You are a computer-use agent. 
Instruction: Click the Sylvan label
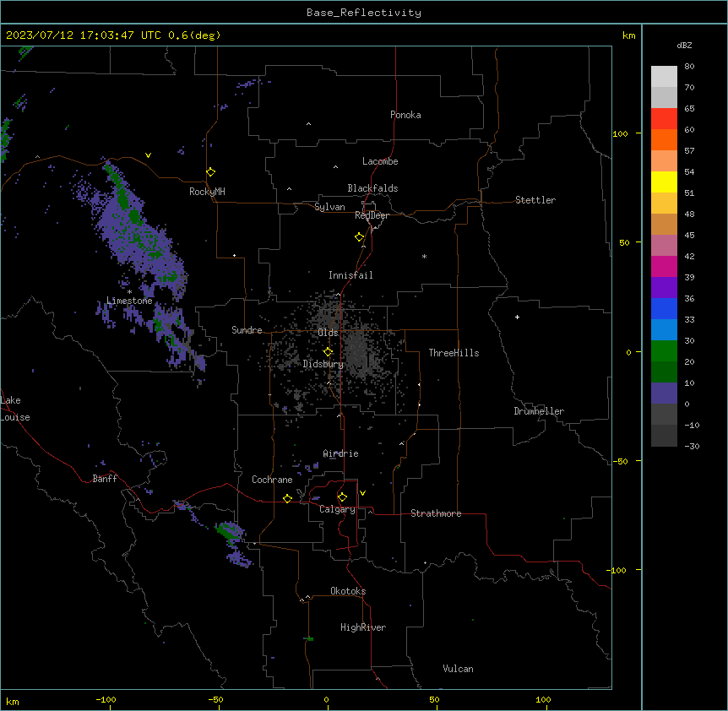(329, 207)
